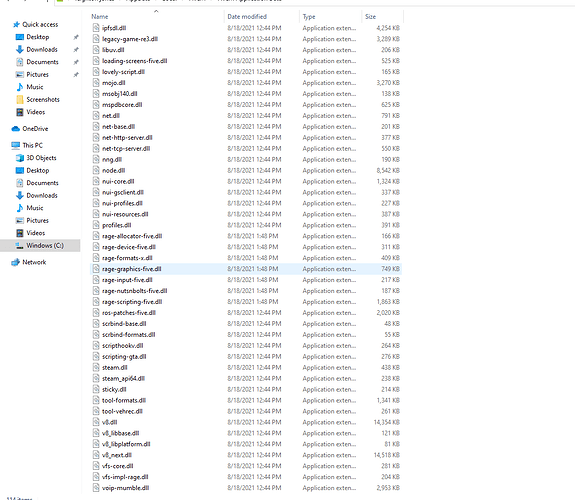Image resolution: width=575 pixels, height=500 pixels.
Task: Click the scripthookv.dll file icon
Action: (96, 346)
